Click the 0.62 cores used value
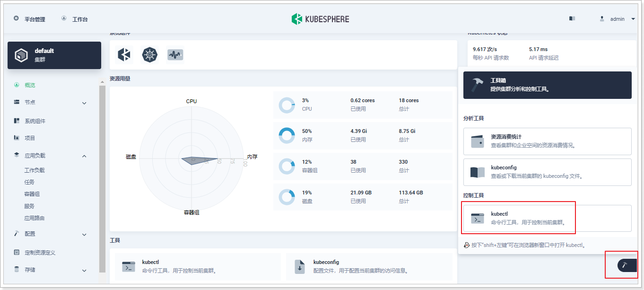Image resolution: width=644 pixels, height=290 pixels. click(363, 100)
